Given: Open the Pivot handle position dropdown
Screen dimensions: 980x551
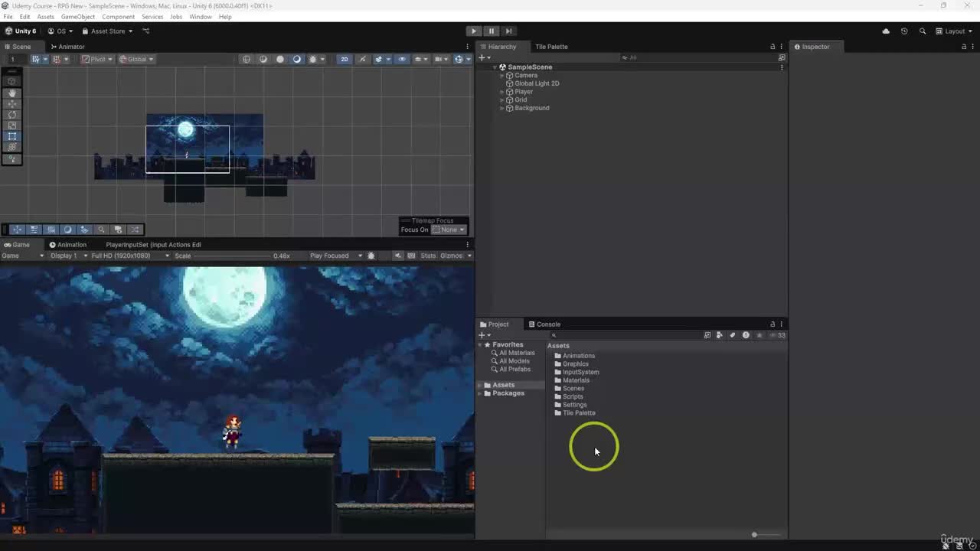Looking at the screenshot, I should [97, 59].
